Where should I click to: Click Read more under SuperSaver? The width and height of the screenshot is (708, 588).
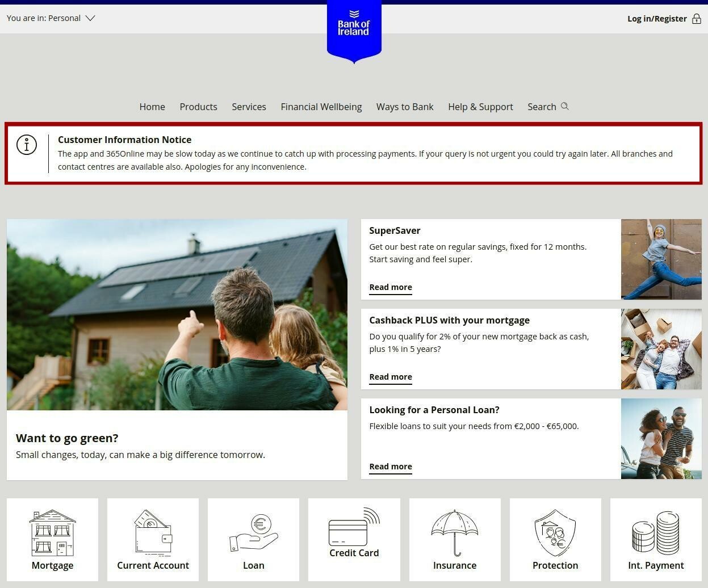391,287
